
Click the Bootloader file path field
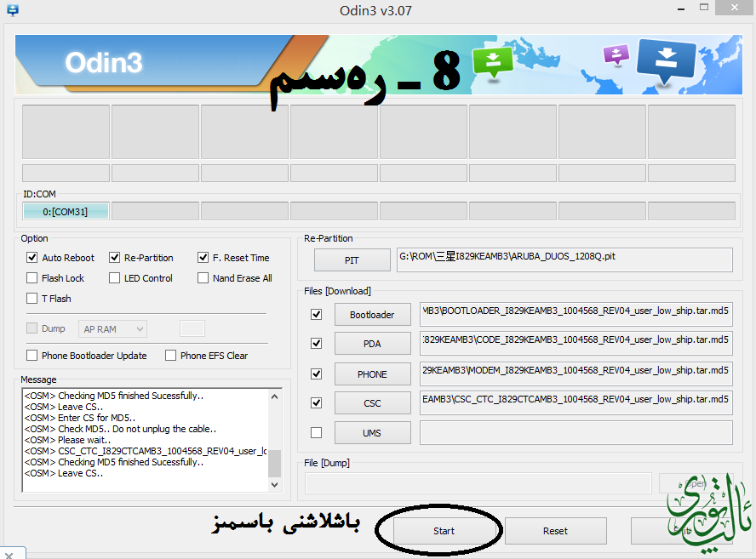[576, 315]
